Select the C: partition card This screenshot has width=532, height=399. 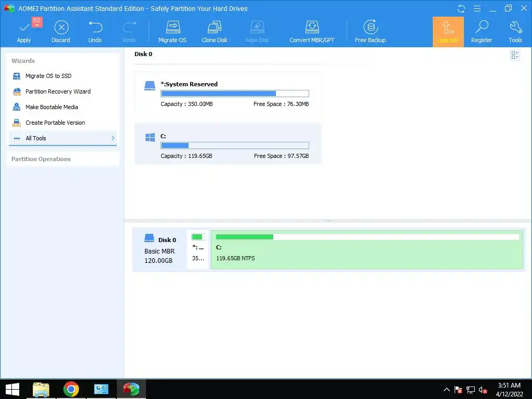click(228, 144)
